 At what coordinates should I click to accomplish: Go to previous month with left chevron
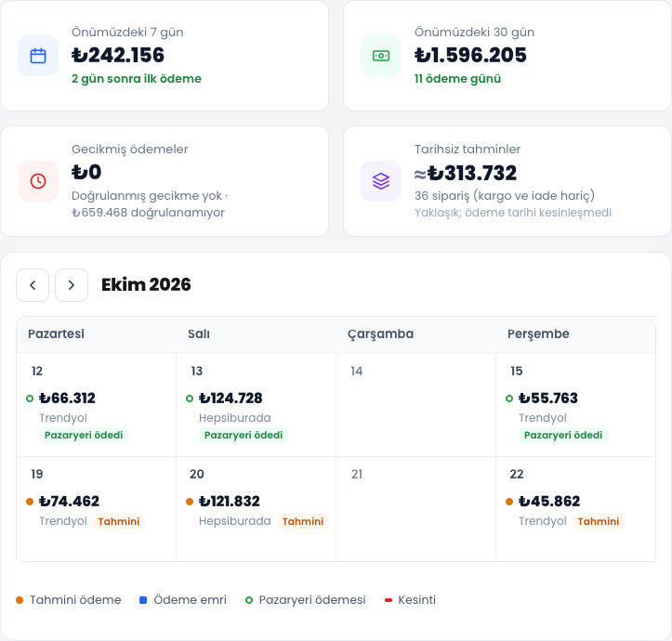click(33, 285)
